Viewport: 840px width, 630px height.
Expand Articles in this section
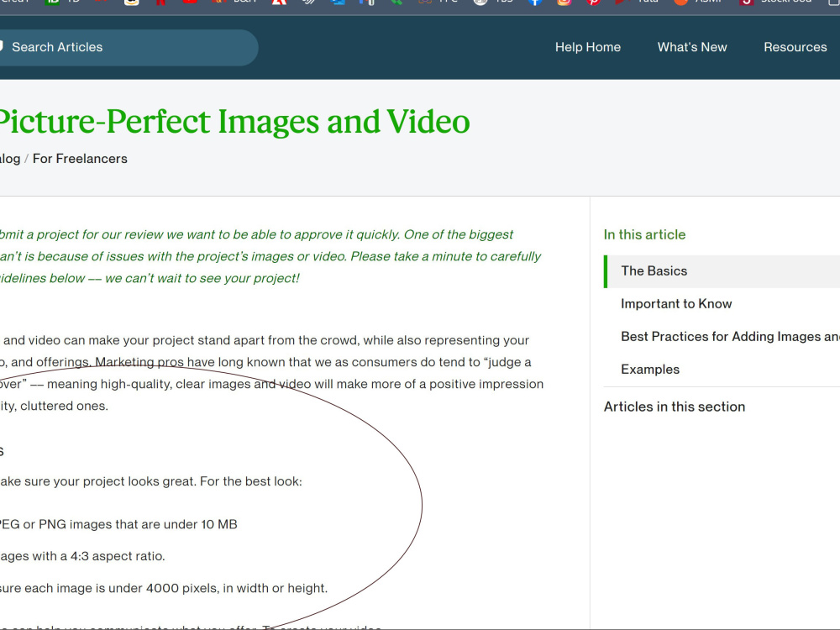point(674,407)
